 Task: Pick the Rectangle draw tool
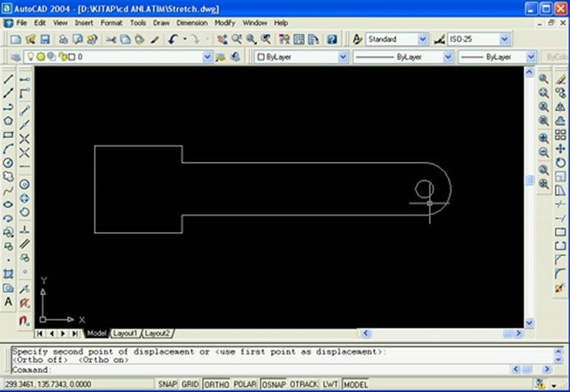click(8, 135)
